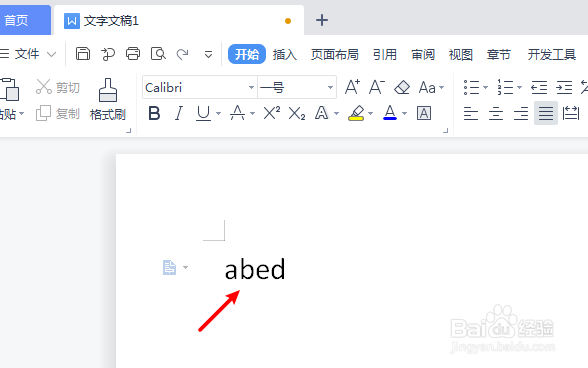Select the Format Painter (格式刷) brush
This screenshot has height=368, width=588.
tap(108, 99)
